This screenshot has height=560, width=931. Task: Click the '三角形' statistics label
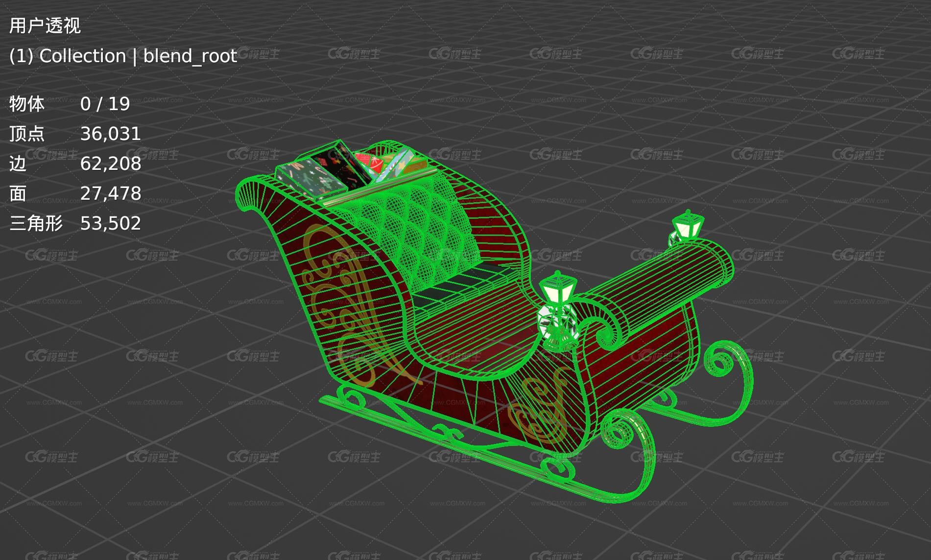tap(36, 223)
